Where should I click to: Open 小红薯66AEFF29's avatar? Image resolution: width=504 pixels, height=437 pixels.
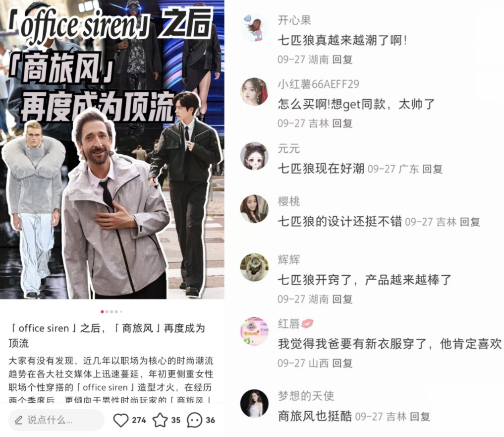click(254, 92)
